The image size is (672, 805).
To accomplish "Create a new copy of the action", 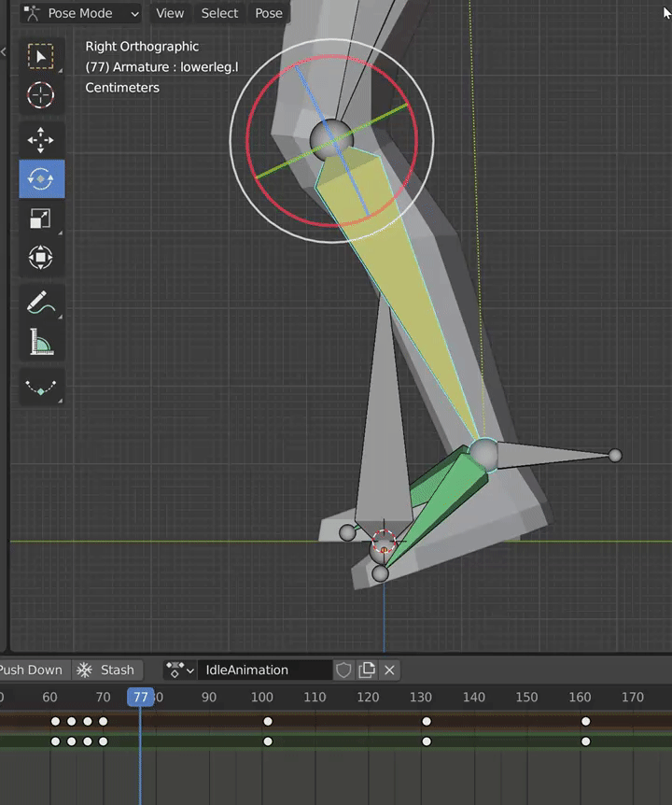I will [367, 670].
